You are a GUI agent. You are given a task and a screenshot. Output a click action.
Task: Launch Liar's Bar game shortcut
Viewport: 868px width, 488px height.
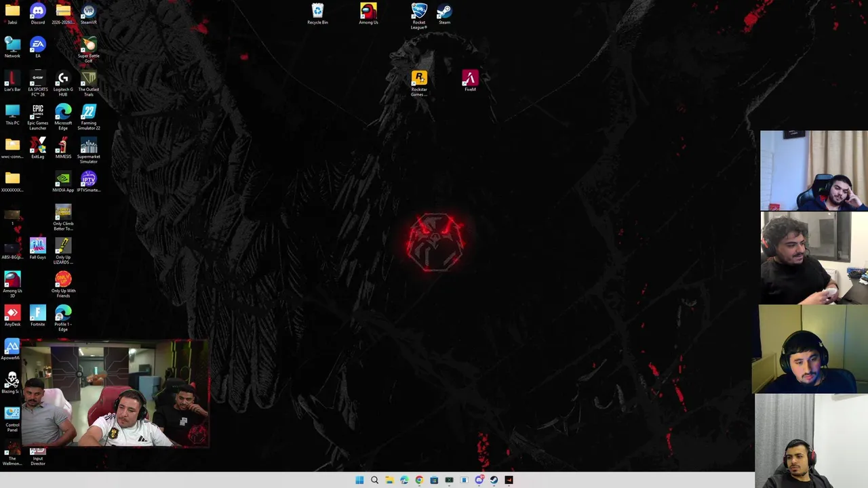pyautogui.click(x=12, y=81)
